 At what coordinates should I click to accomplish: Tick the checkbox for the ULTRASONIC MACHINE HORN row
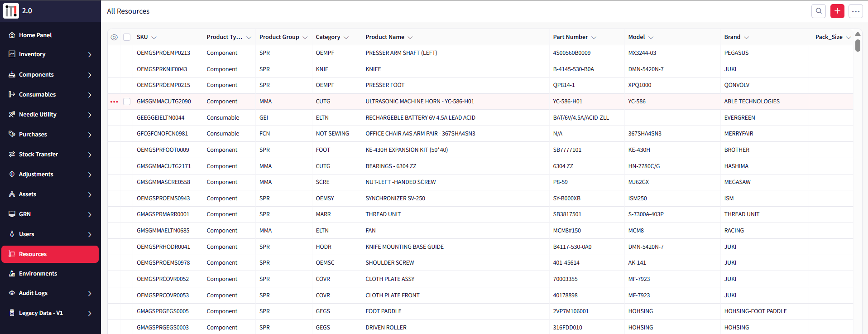pos(127,102)
